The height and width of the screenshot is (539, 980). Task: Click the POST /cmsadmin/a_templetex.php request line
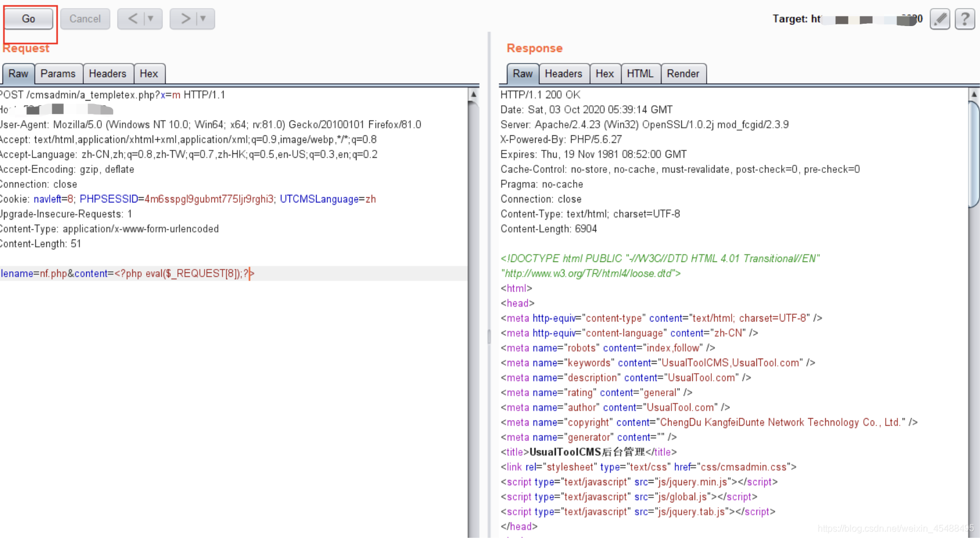[113, 94]
